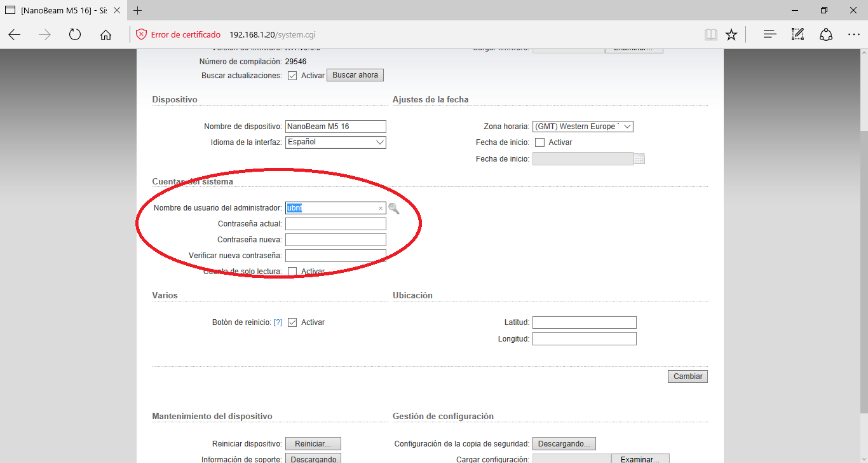Click the Nombre de dispositivo field
Image resolution: width=868 pixels, height=463 pixels.
pyautogui.click(x=336, y=127)
